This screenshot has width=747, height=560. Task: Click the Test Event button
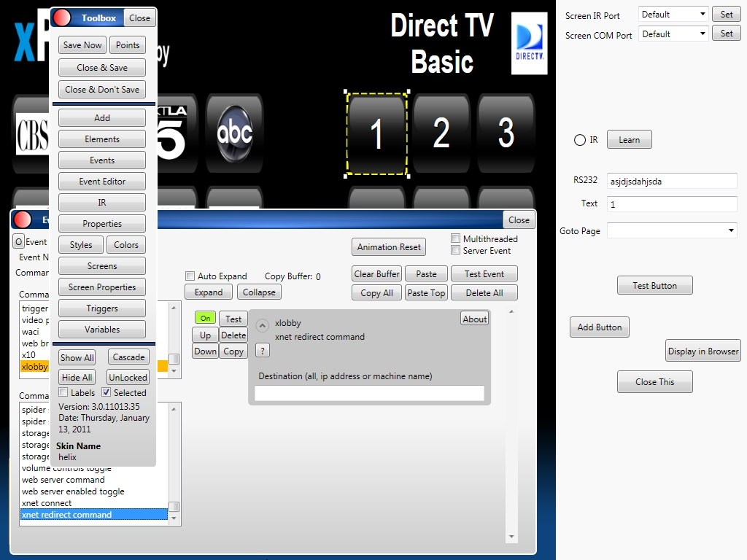coord(484,274)
